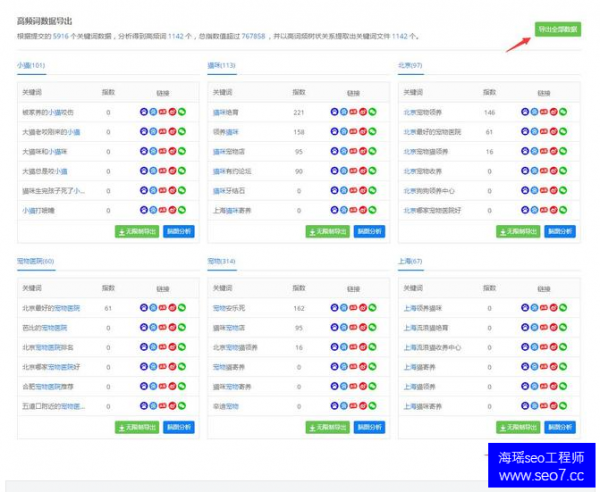Click green WeChat icon for 宠物猫寄养

[372, 367]
